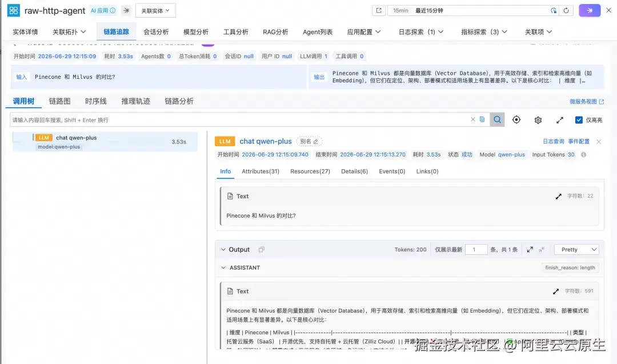Image resolution: width=617 pixels, height=364 pixels.
Task: Click the finish_reason: length tag
Action: coord(570,267)
